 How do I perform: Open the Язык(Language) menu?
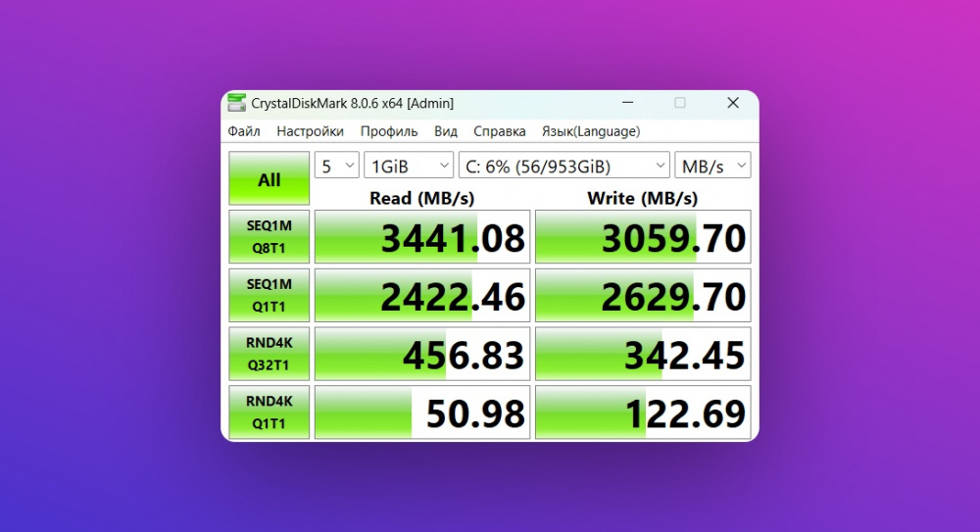[x=591, y=131]
